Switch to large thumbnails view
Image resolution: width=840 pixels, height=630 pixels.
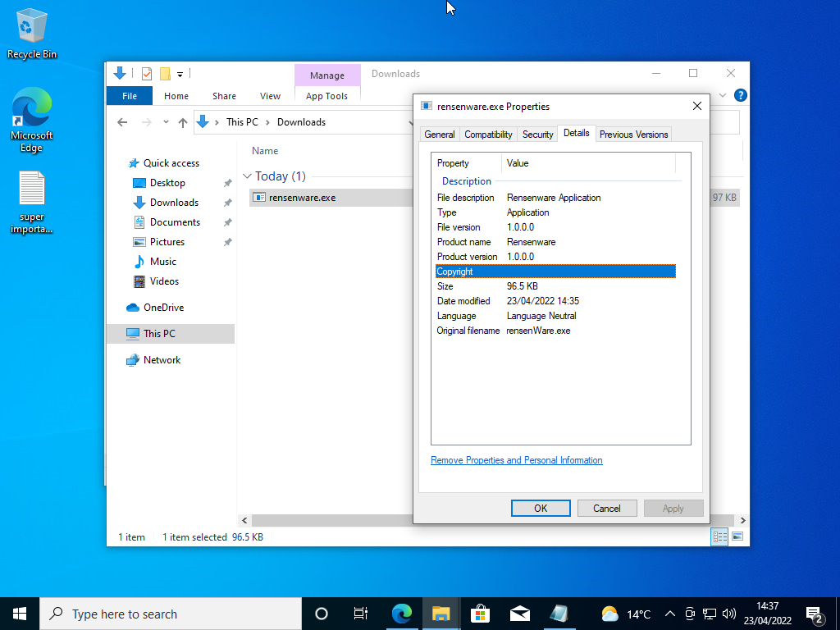pyautogui.click(x=739, y=536)
